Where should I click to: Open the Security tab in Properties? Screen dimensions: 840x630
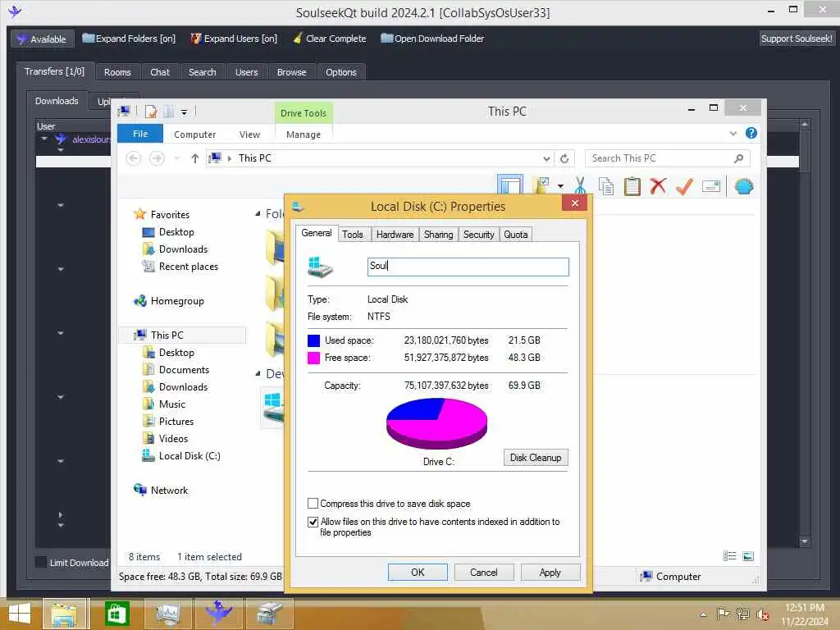[x=478, y=234]
